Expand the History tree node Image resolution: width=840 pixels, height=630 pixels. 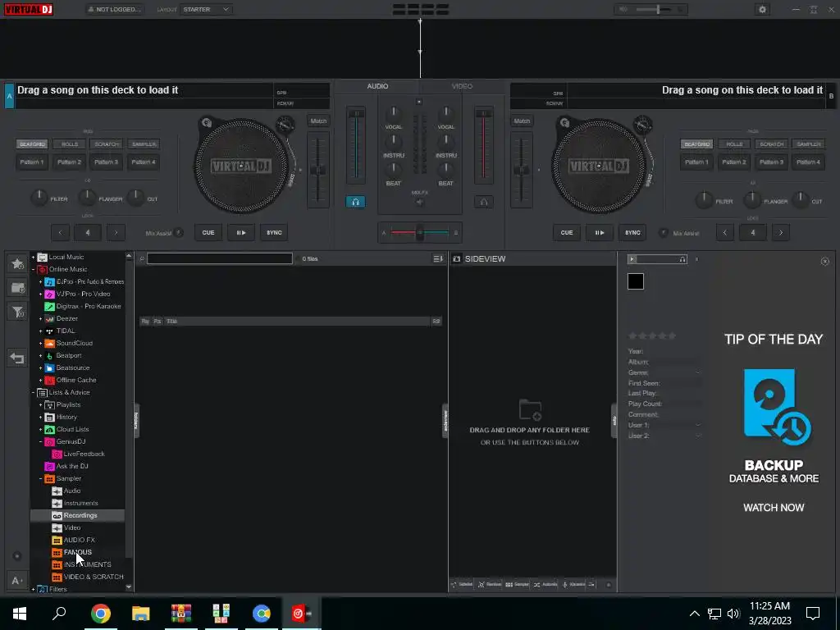(41, 418)
